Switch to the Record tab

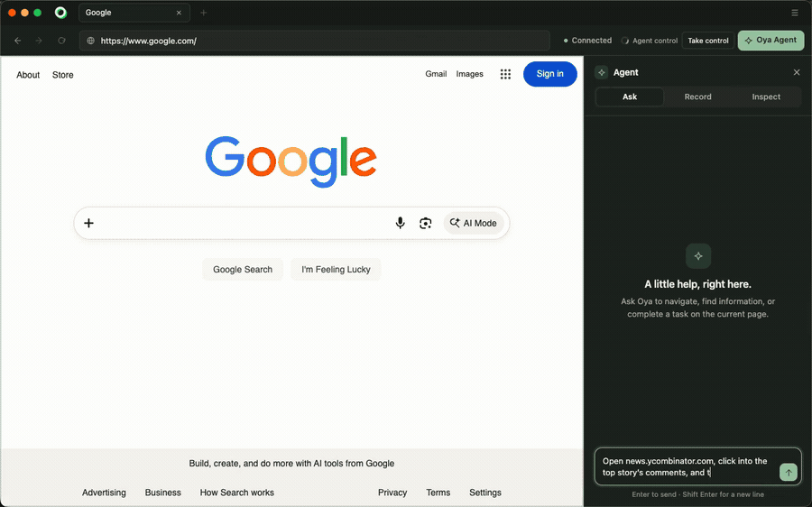tap(697, 97)
